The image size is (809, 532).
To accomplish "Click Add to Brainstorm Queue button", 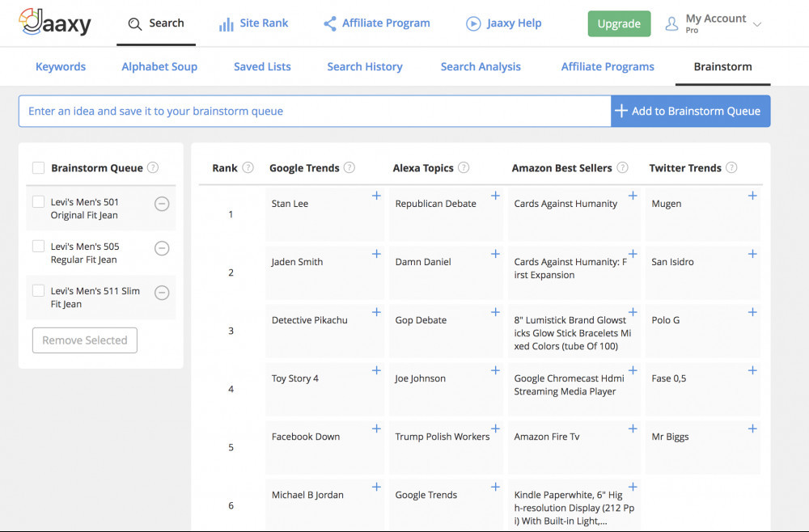I will click(690, 111).
